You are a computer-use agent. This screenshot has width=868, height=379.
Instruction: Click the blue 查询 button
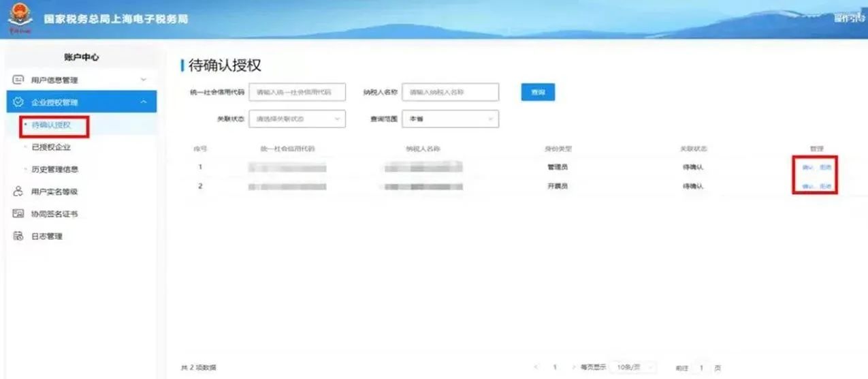(x=538, y=92)
